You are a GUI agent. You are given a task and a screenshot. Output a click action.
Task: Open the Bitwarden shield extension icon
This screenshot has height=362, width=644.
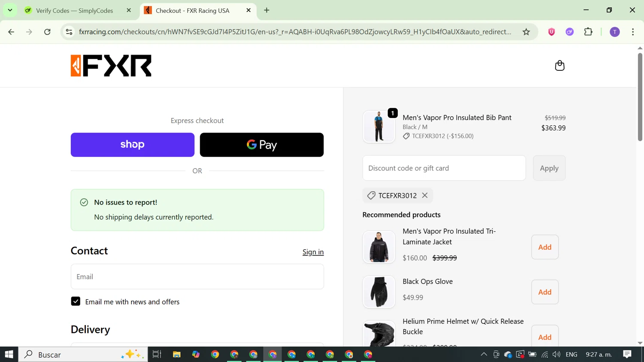coord(551,32)
